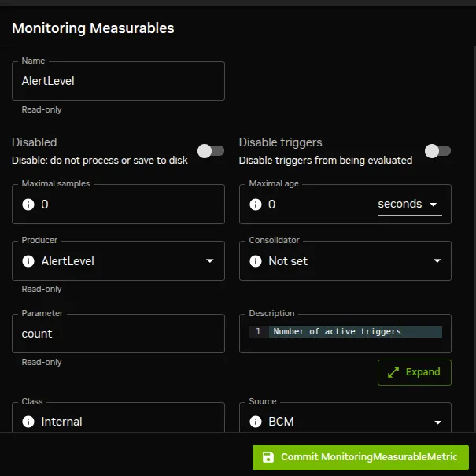Open the Consolidator dropdown arrow
This screenshot has width=476, height=476.
(x=437, y=260)
